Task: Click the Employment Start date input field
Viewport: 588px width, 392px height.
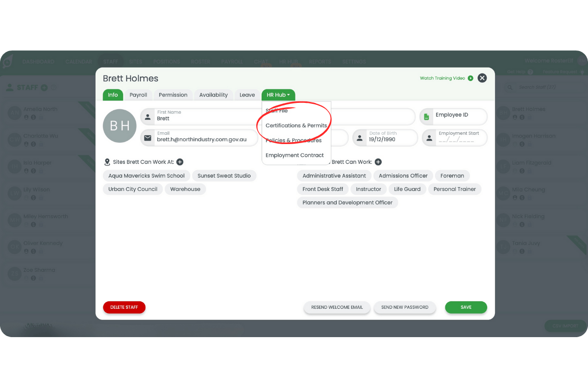Action: pyautogui.click(x=461, y=138)
